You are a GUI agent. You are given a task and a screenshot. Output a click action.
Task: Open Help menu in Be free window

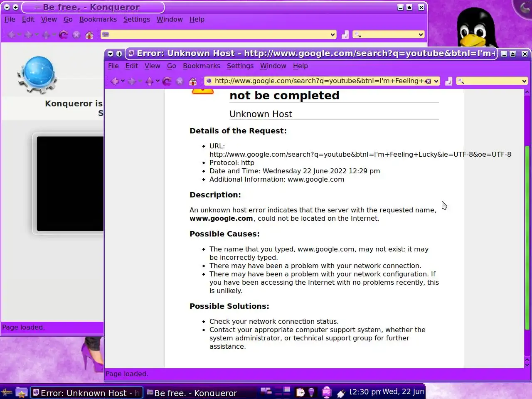coord(197,19)
